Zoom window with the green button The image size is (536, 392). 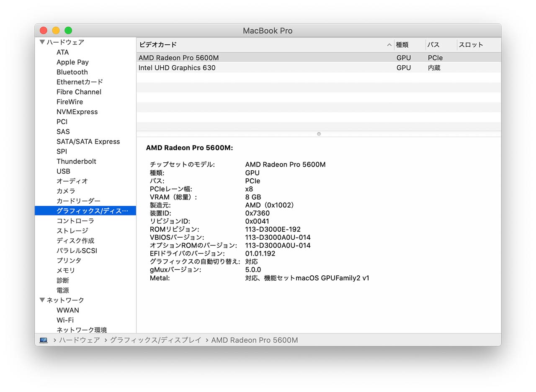[x=68, y=31]
